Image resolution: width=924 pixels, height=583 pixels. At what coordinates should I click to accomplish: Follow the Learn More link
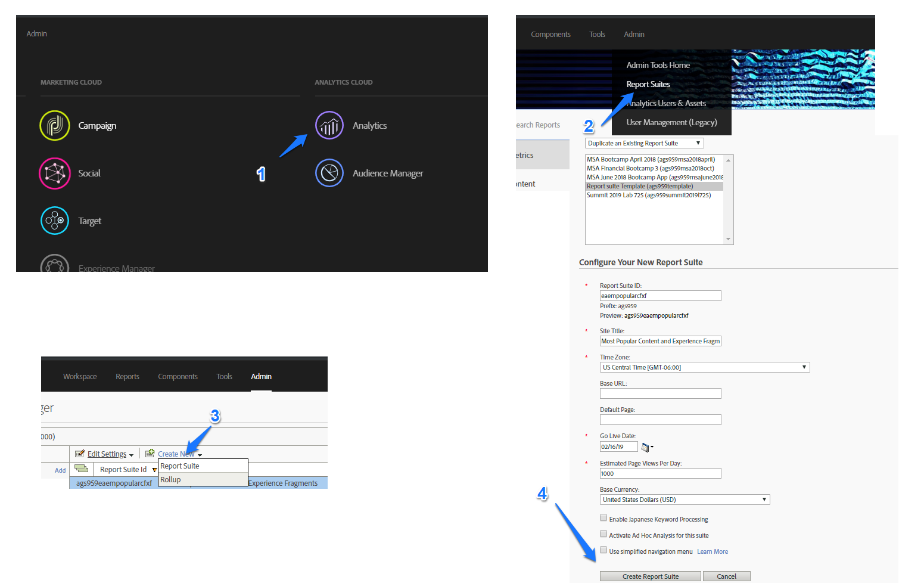coord(713,551)
